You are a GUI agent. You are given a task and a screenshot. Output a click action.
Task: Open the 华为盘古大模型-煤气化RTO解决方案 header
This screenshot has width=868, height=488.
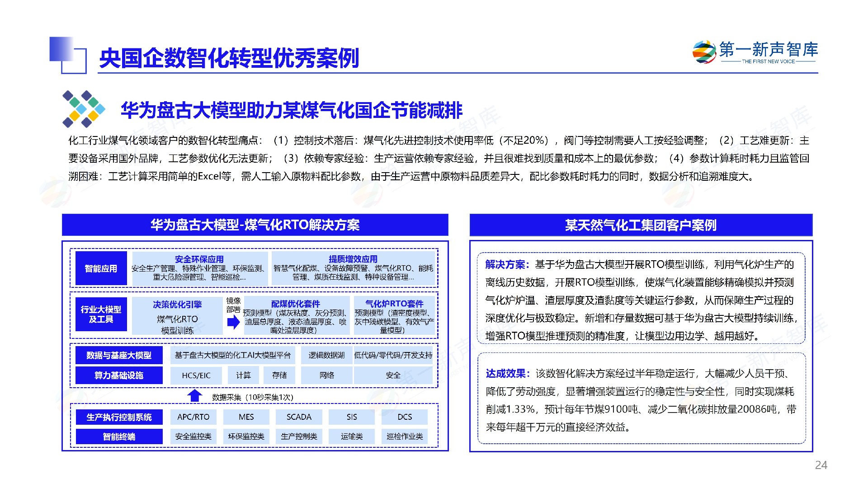coord(255,225)
